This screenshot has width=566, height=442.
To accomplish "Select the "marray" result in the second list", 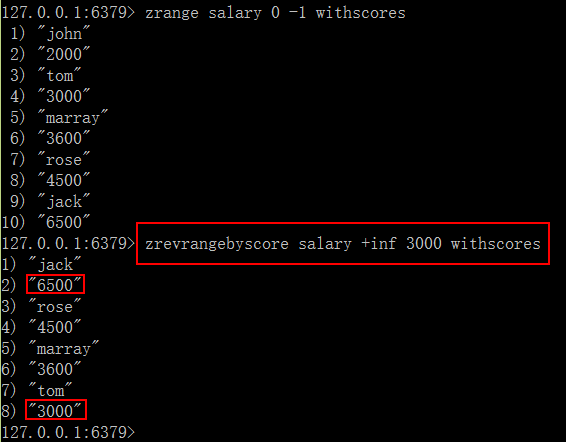I will click(x=64, y=348).
